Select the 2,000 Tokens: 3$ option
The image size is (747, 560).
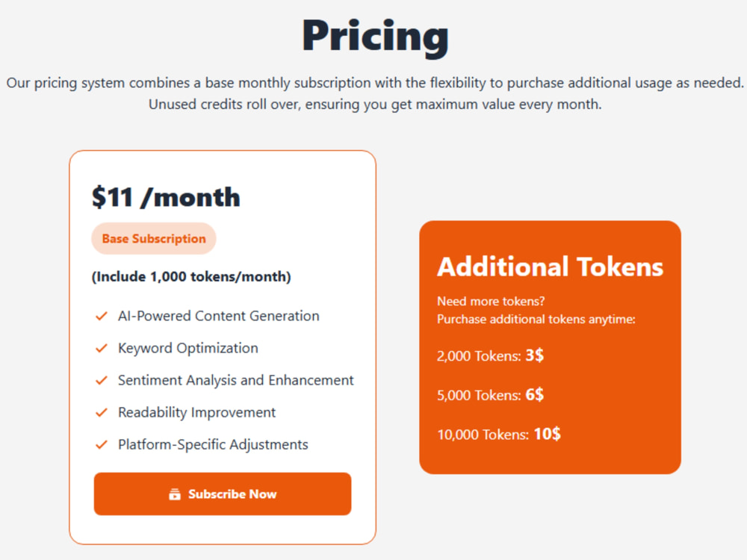point(490,355)
